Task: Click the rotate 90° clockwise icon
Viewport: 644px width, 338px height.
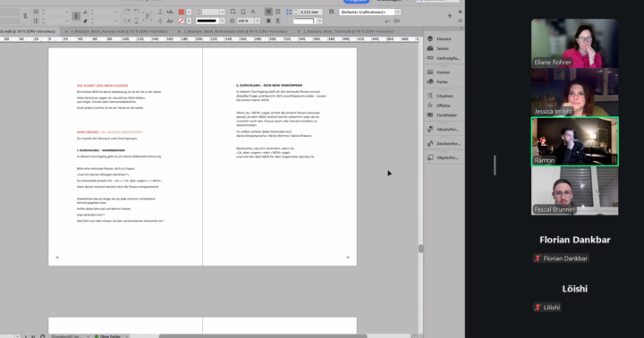Action: click(x=127, y=12)
